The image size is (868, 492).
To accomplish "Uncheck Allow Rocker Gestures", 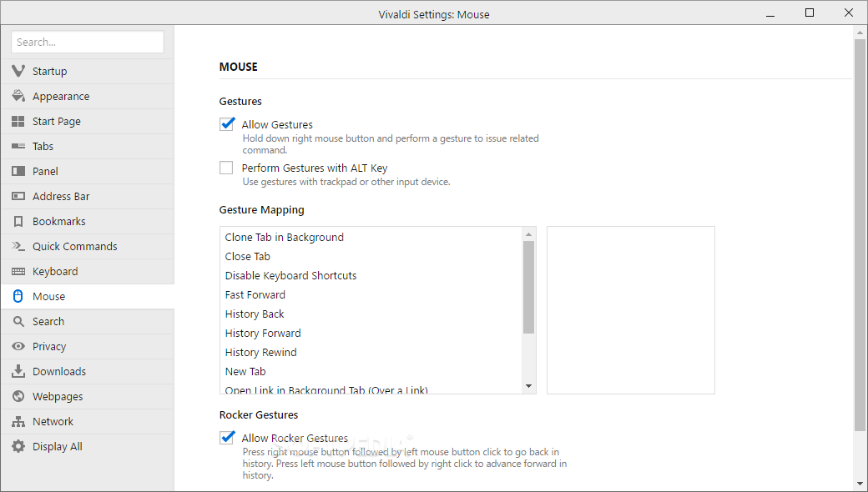I will 226,437.
